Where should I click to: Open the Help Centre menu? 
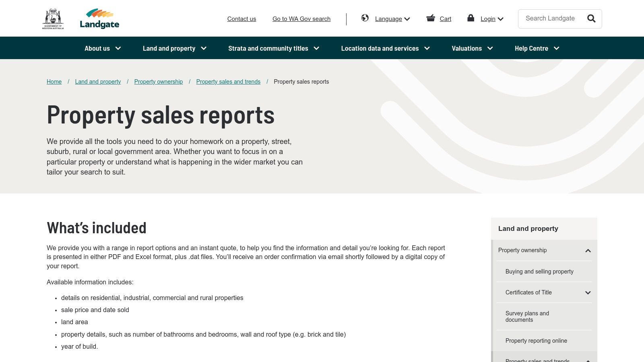537,48
